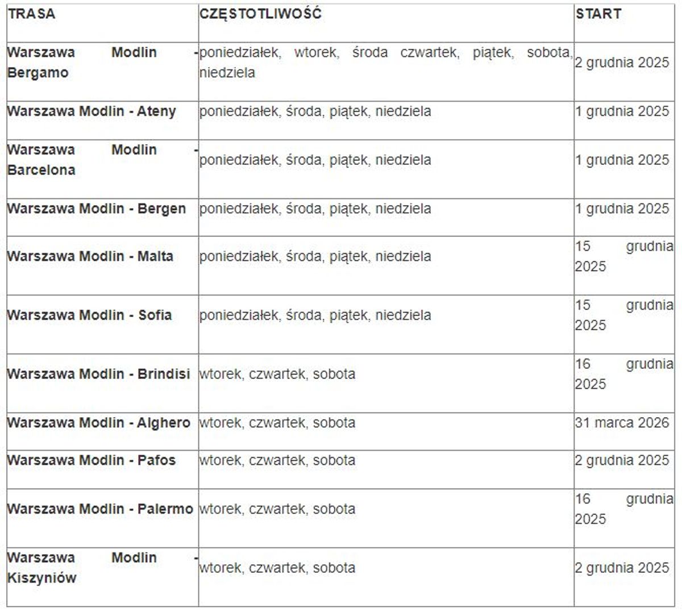
Task: Click the Warszawa Modlin - Malta route
Action: click(x=90, y=257)
